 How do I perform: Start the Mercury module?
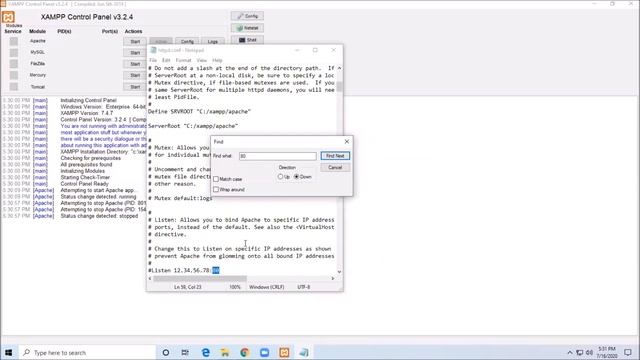click(135, 76)
